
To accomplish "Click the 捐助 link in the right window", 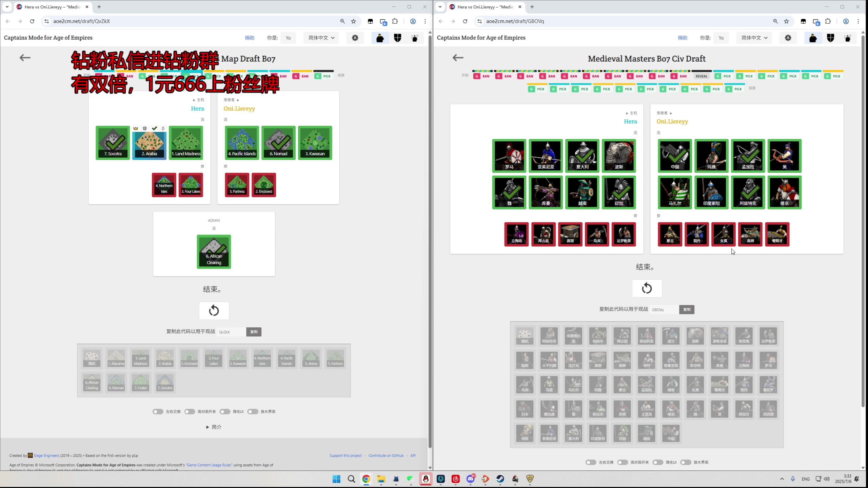I will coord(683,38).
